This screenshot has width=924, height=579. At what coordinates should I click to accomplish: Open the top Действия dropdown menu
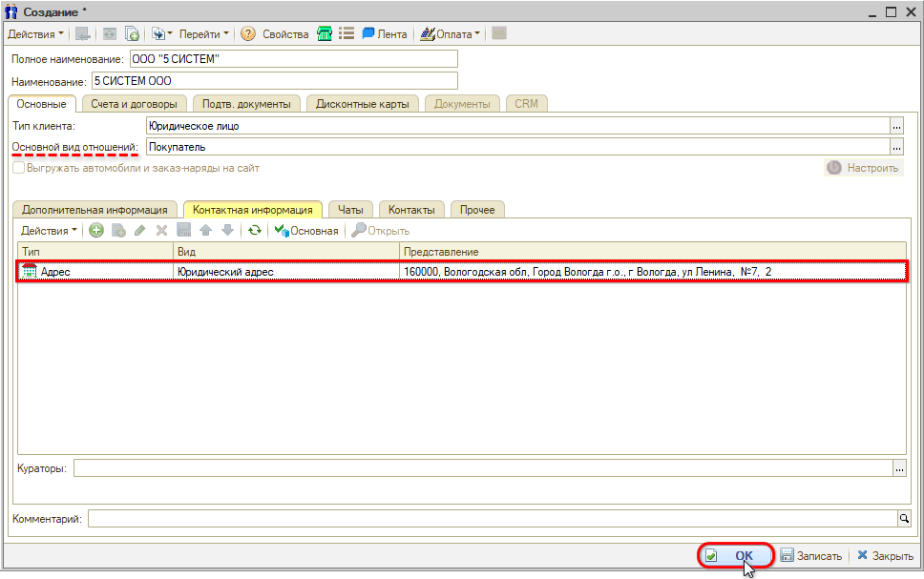[36, 34]
